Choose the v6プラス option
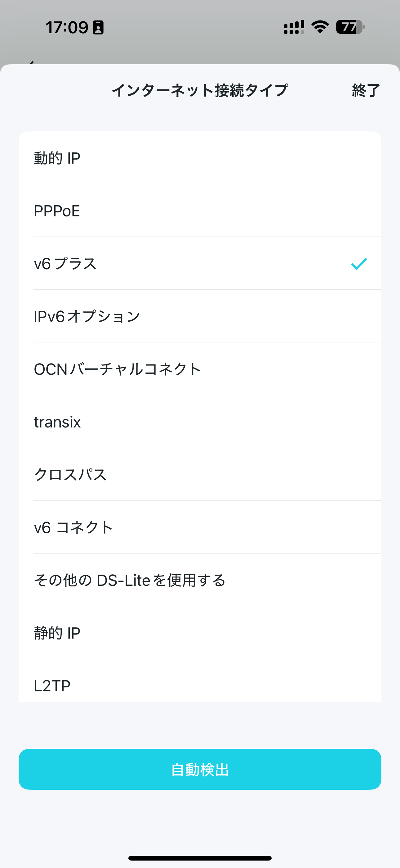Viewport: 400px width, 868px height. pos(200,264)
